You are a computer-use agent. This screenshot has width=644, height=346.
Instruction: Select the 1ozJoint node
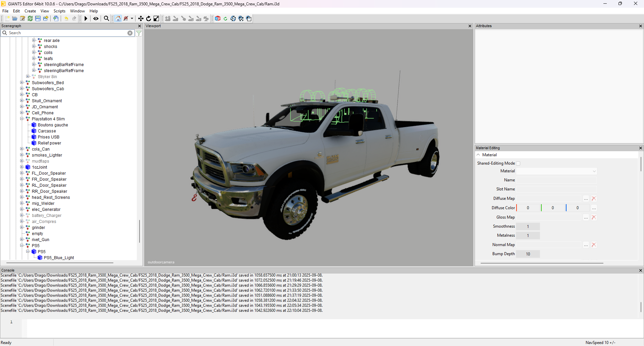click(39, 167)
